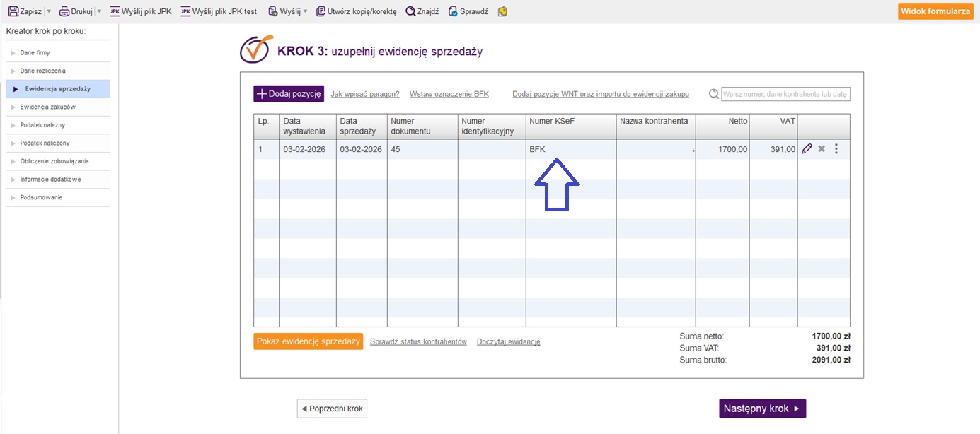This screenshot has width=980, height=434.
Task: Click the yellow clipboard icon in toolbar
Action: point(502,11)
